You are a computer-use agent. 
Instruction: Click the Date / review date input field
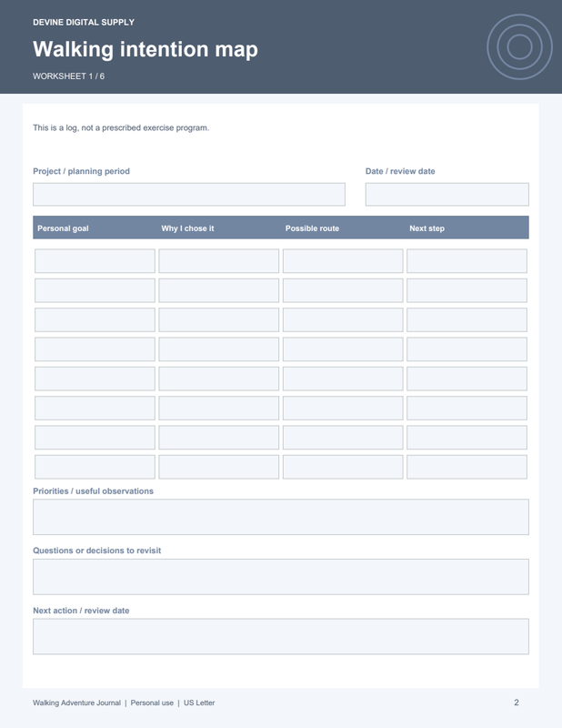[447, 194]
